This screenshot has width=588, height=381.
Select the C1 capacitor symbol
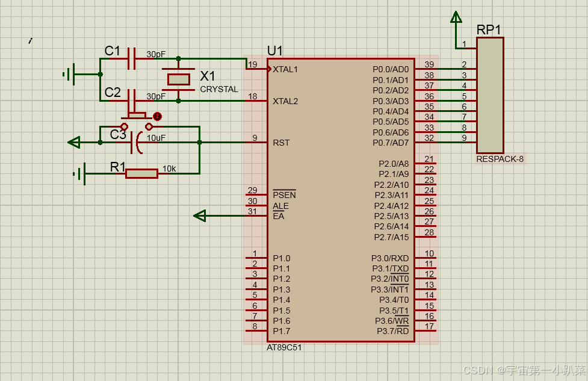pos(132,58)
